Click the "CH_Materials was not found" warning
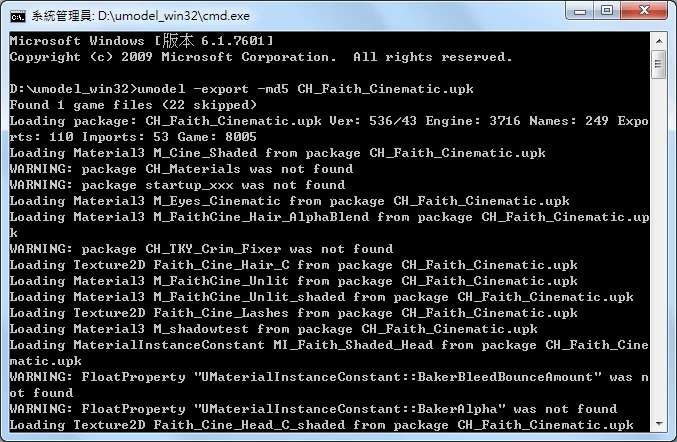Image resolution: width=677 pixels, height=442 pixels. [x=181, y=169]
